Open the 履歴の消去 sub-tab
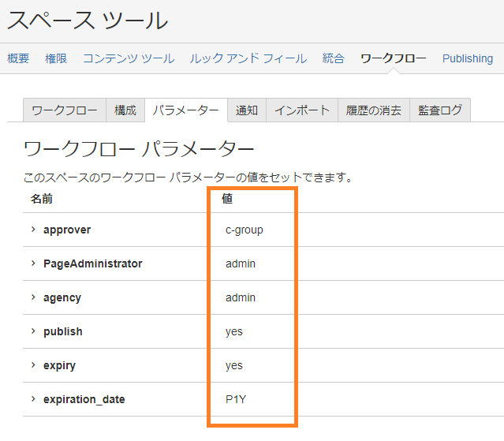The height and width of the screenshot is (441, 504). coord(374,110)
